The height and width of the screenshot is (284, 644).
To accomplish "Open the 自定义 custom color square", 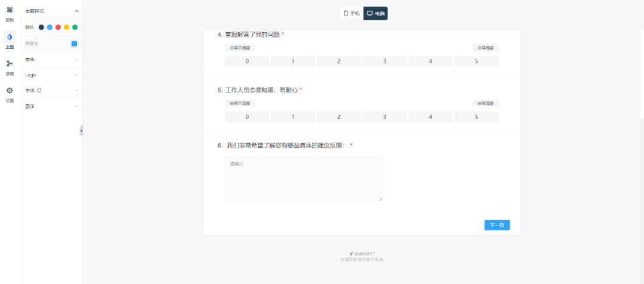I will (75, 44).
